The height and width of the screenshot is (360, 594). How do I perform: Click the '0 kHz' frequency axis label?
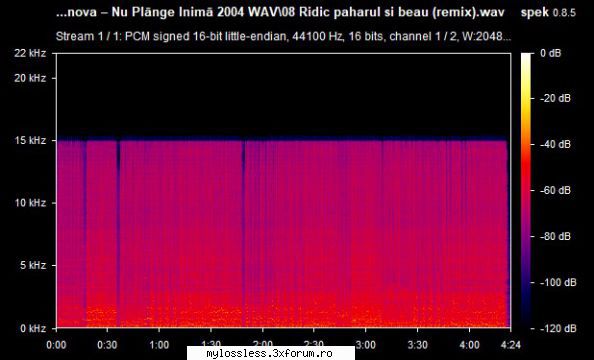33,328
